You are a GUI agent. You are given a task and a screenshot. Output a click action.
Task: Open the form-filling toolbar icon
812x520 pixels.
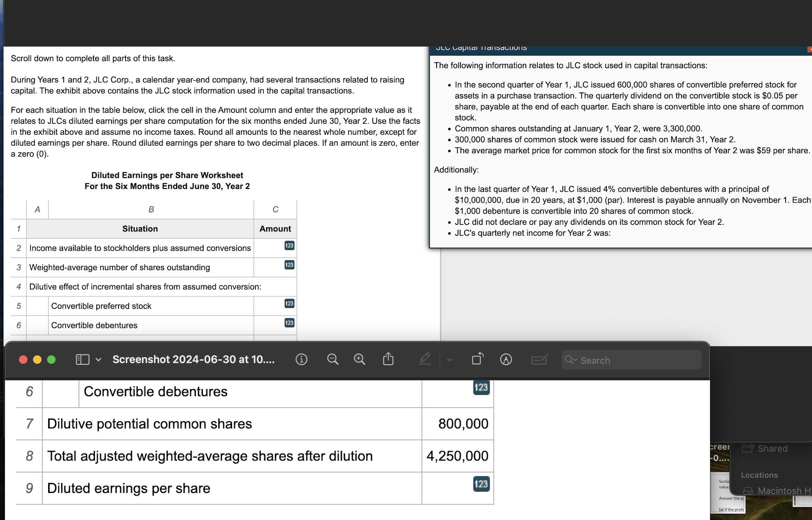coord(539,359)
